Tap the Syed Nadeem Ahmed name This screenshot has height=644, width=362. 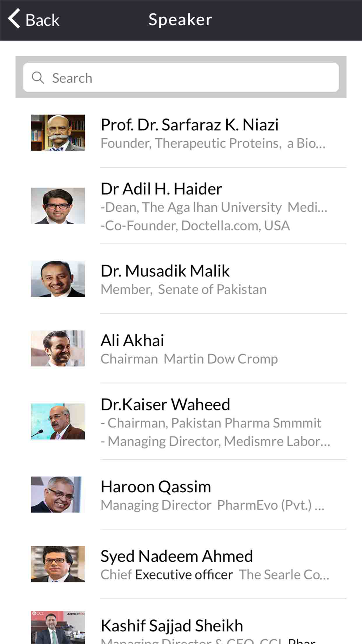[x=177, y=556]
